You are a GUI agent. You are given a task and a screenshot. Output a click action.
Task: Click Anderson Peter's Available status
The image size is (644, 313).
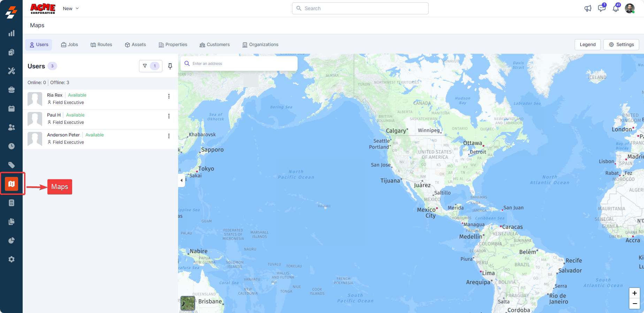[95, 135]
